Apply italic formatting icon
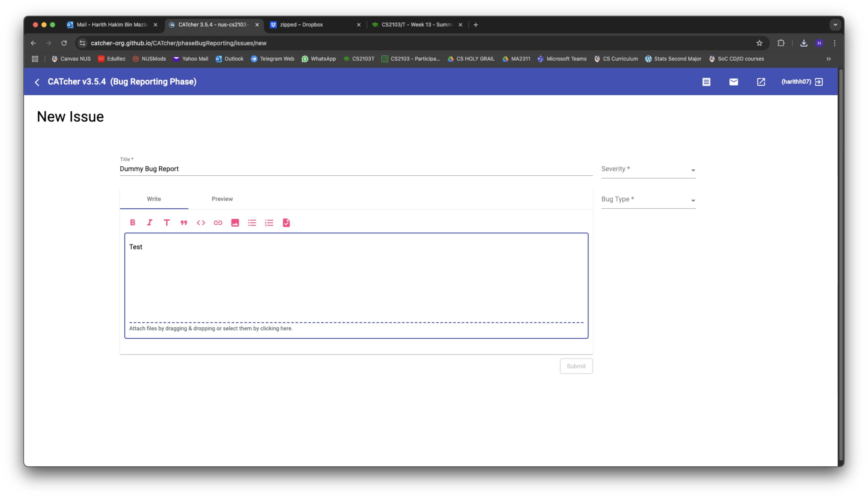This screenshot has height=498, width=868. pyautogui.click(x=150, y=223)
